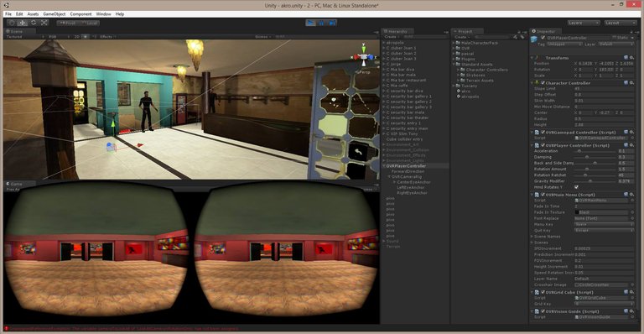The image size is (644, 334).
Task: Open the scene Effects dropdown
Action: pos(107,37)
